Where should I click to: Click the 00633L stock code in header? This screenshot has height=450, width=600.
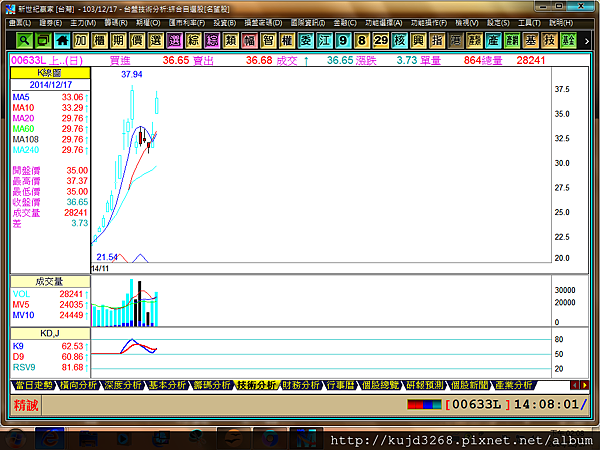[29, 60]
